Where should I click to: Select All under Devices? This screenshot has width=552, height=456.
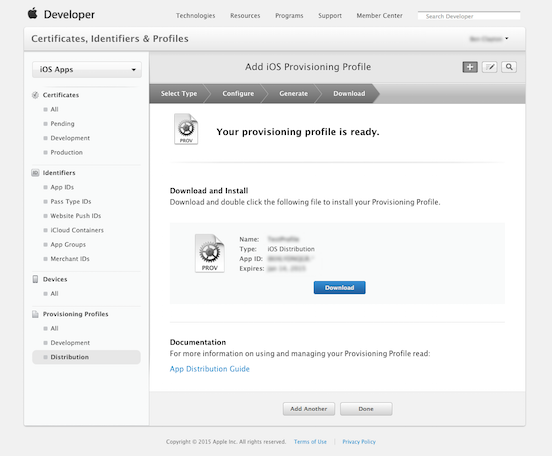tap(55, 294)
